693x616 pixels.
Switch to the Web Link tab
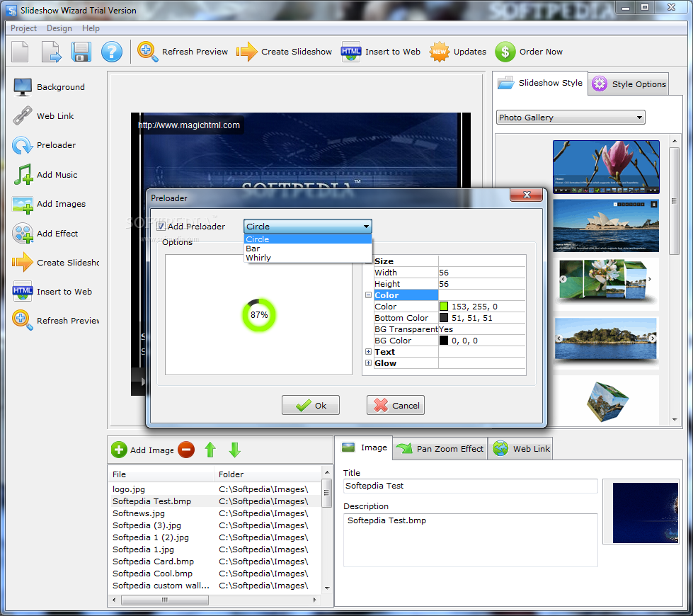click(520, 449)
